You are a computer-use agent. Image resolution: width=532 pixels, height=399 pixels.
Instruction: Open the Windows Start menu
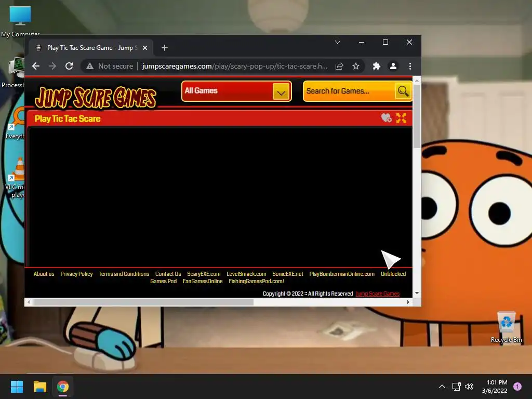[x=17, y=387]
